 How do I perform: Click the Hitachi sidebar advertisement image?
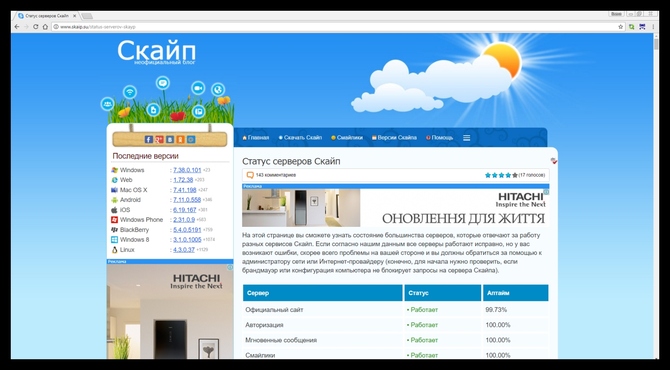[x=170, y=311]
